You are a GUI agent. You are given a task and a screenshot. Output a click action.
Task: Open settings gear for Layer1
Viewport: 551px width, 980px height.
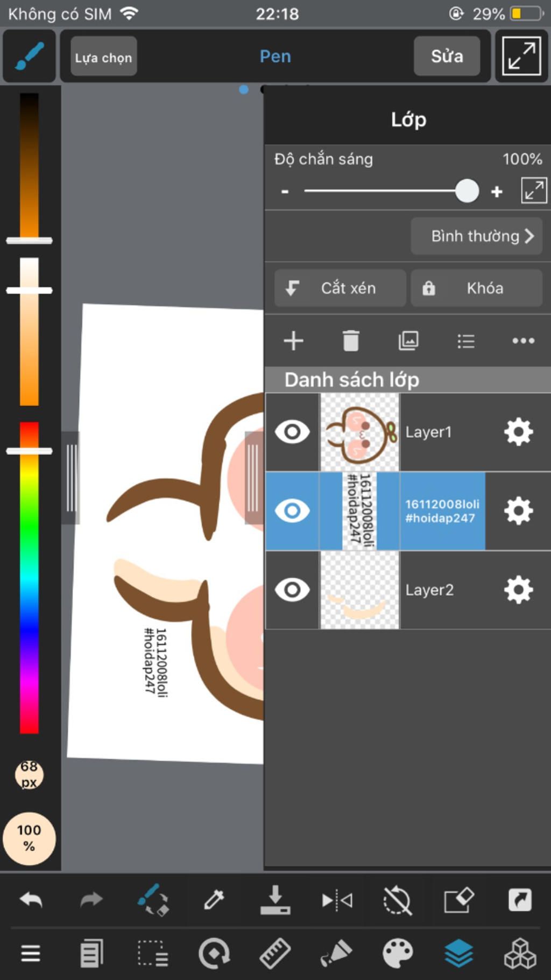[x=518, y=432]
